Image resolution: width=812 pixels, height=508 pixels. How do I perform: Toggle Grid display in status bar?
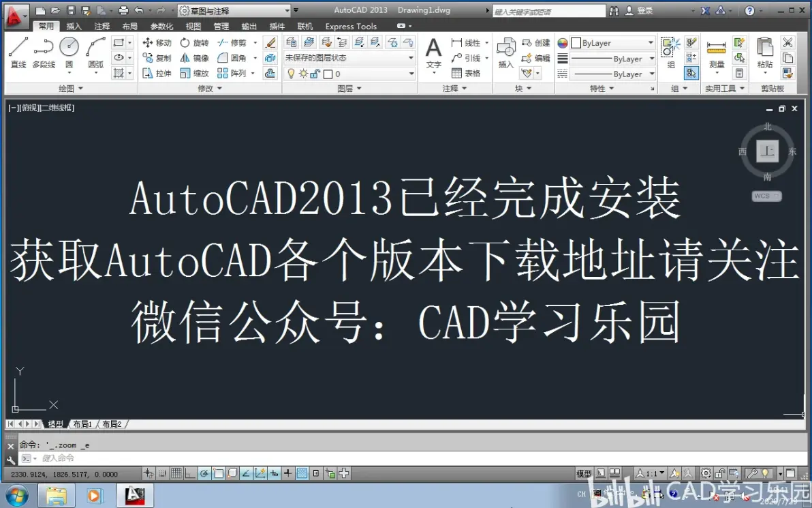[176, 473]
